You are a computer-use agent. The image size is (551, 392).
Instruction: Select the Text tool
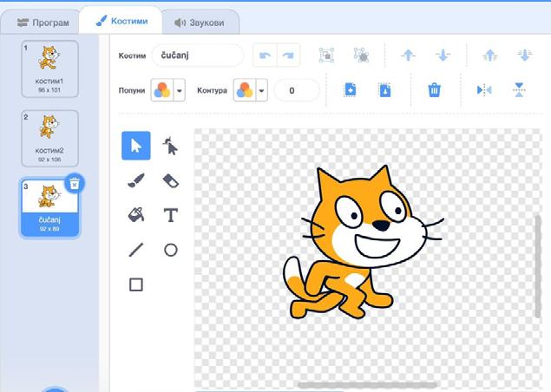tap(170, 215)
